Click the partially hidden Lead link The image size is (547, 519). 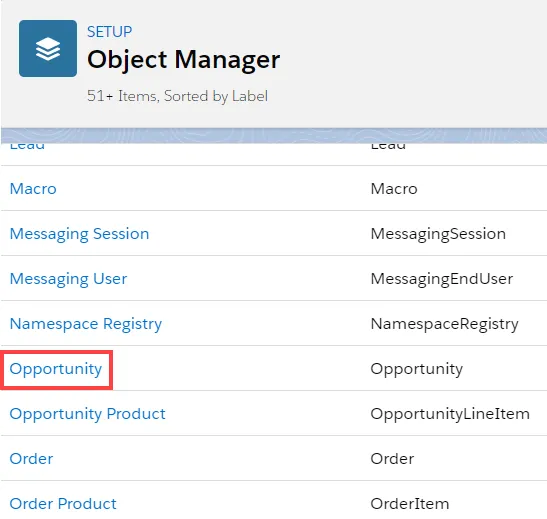[x=27, y=146]
